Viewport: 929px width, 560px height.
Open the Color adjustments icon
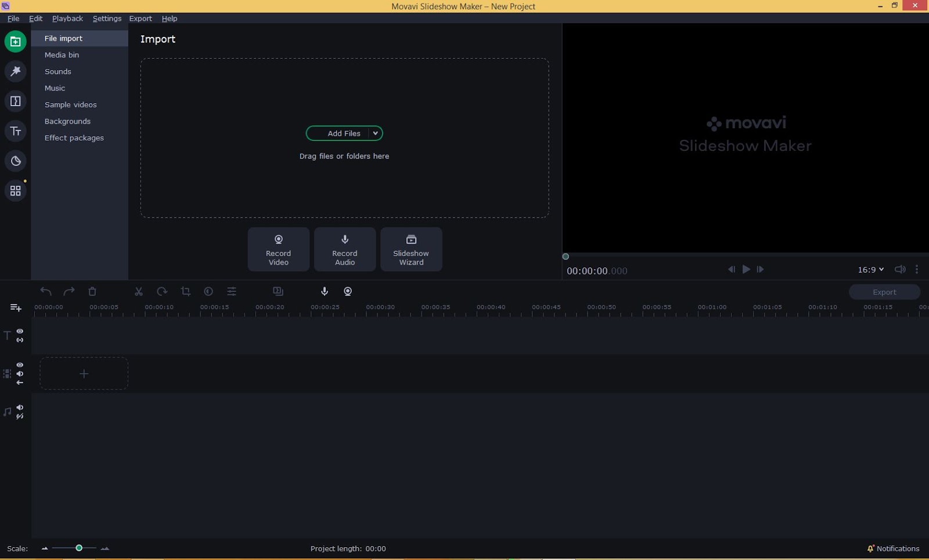pyautogui.click(x=208, y=291)
